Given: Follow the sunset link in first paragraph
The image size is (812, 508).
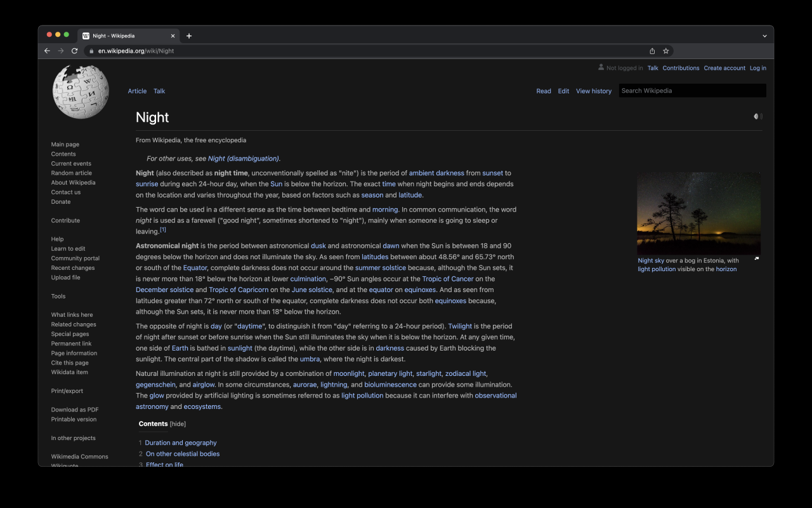Looking at the screenshot, I should tap(492, 173).
